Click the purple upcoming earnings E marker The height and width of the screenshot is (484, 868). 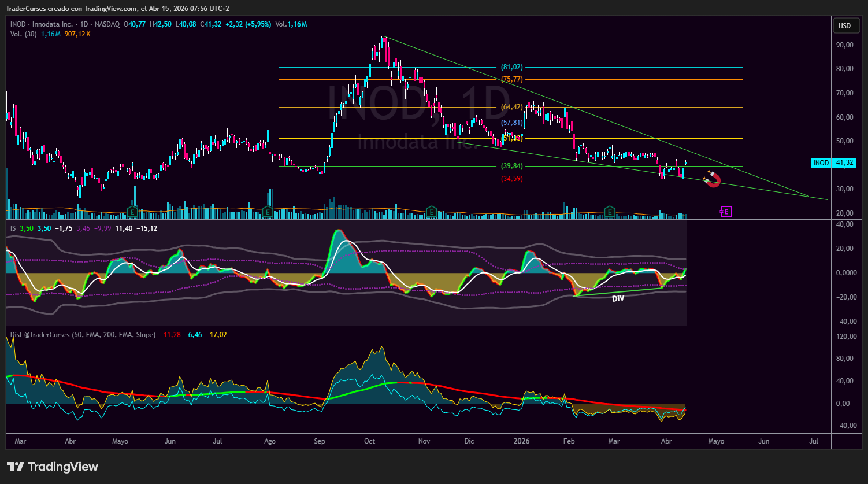tap(726, 212)
